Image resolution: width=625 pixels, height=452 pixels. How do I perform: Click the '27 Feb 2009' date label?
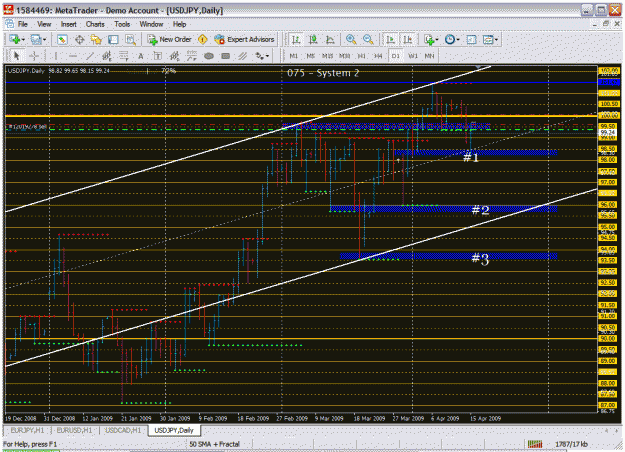[x=292, y=419]
